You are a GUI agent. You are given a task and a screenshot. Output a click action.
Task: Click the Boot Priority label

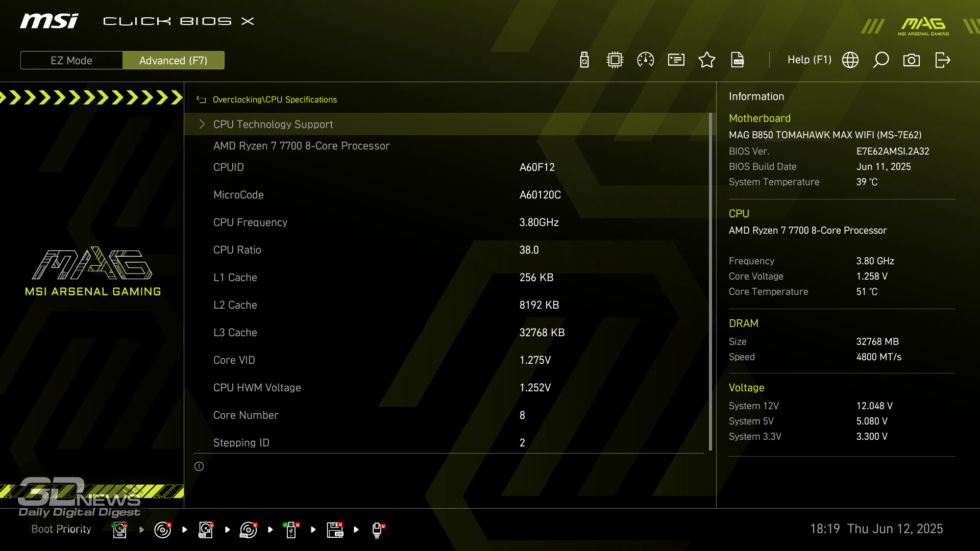coord(61,529)
